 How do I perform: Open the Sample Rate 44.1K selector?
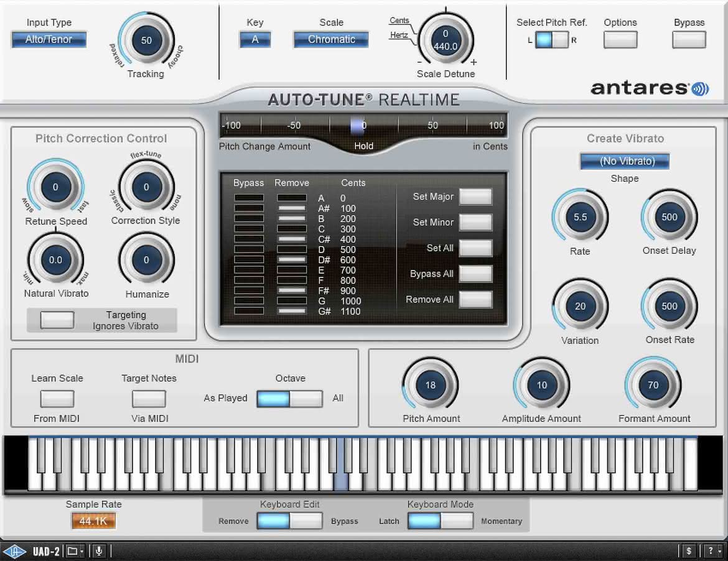pos(93,521)
